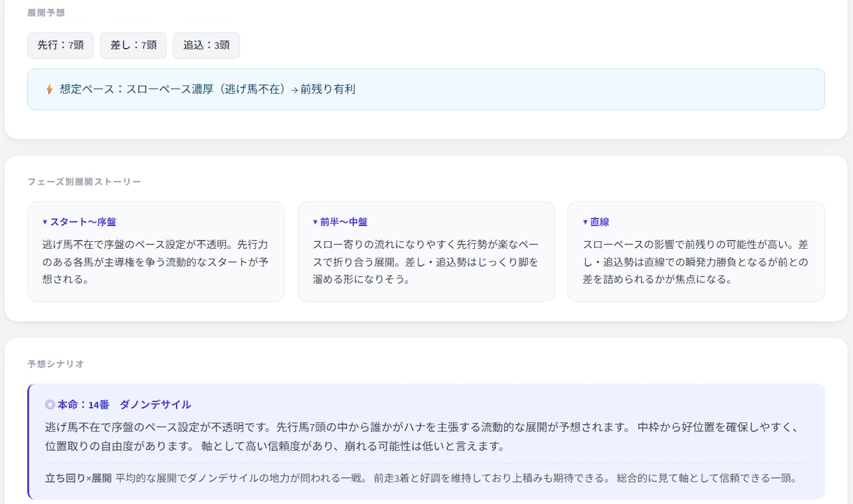
Task: Click the text 平均的な展開でダノンデサイルの地力が問われる一戦。
Action: [x=242, y=479]
